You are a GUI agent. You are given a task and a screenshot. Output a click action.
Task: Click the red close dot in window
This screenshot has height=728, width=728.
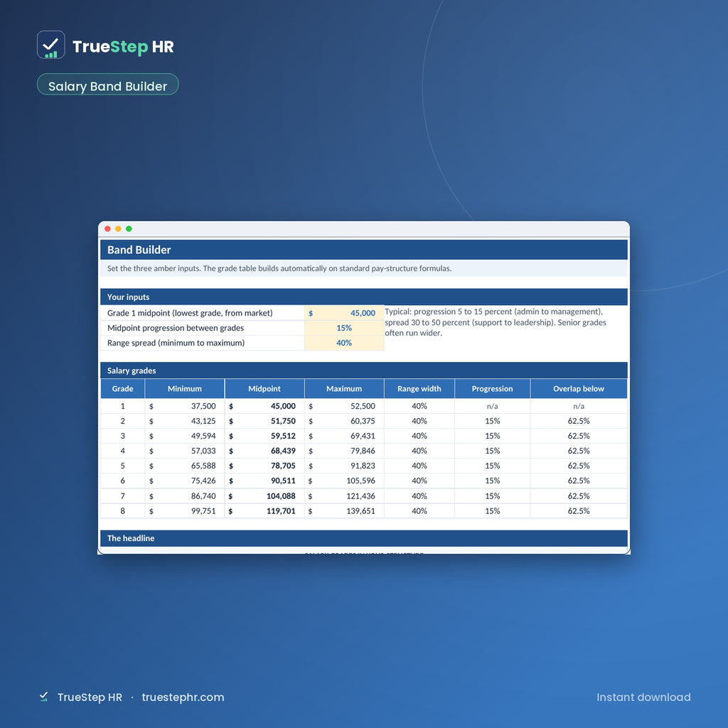coord(108,228)
